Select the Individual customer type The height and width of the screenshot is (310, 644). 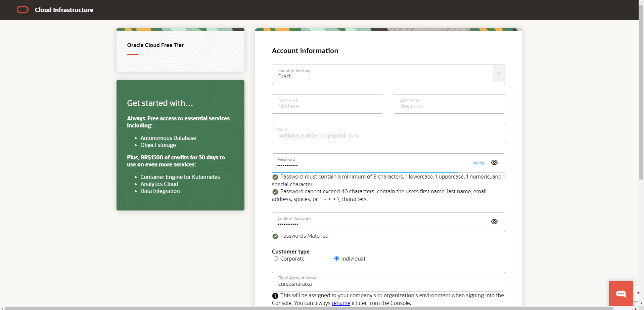[x=336, y=259]
